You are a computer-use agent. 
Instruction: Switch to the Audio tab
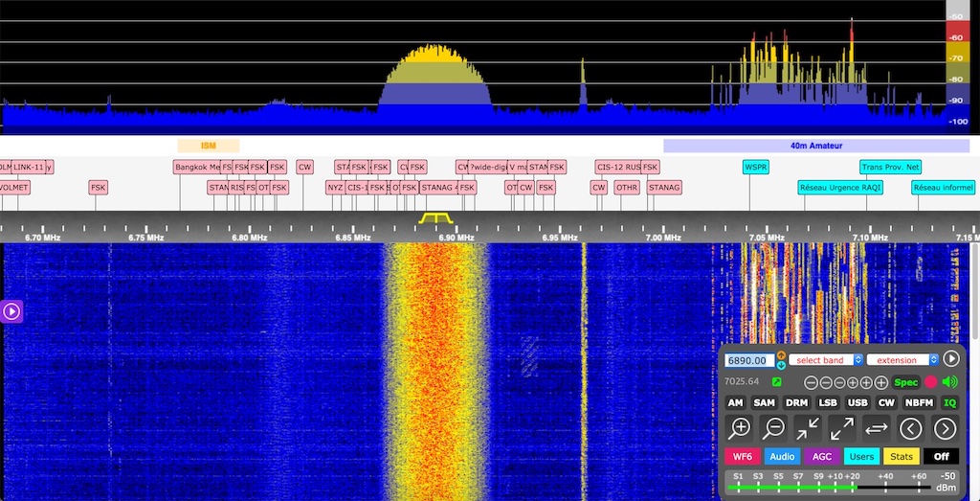(x=782, y=457)
